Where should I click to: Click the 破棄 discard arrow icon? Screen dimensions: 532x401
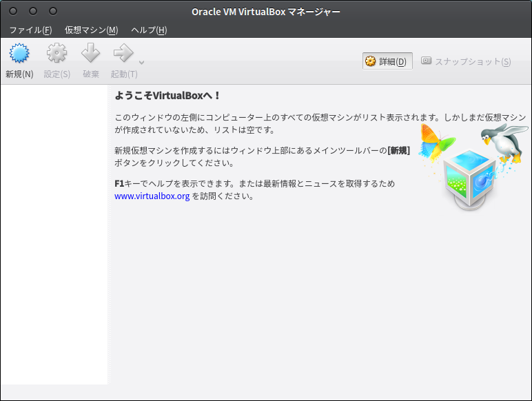[90, 53]
